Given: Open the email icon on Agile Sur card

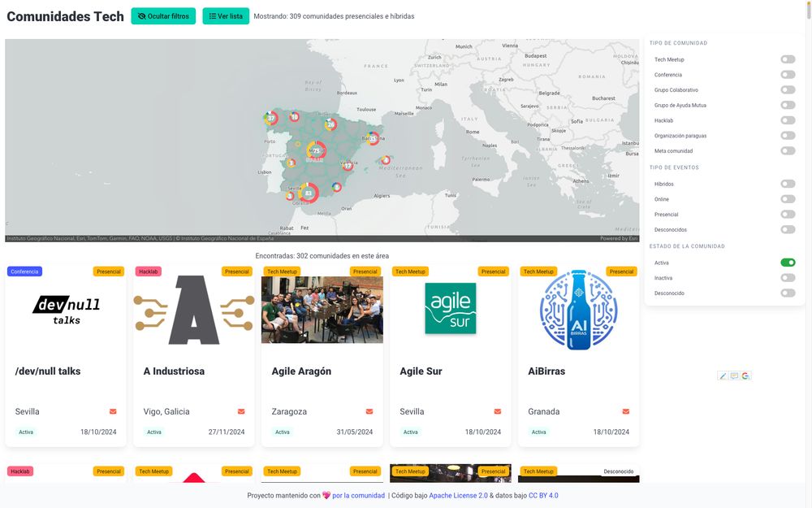Looking at the screenshot, I should coord(498,411).
